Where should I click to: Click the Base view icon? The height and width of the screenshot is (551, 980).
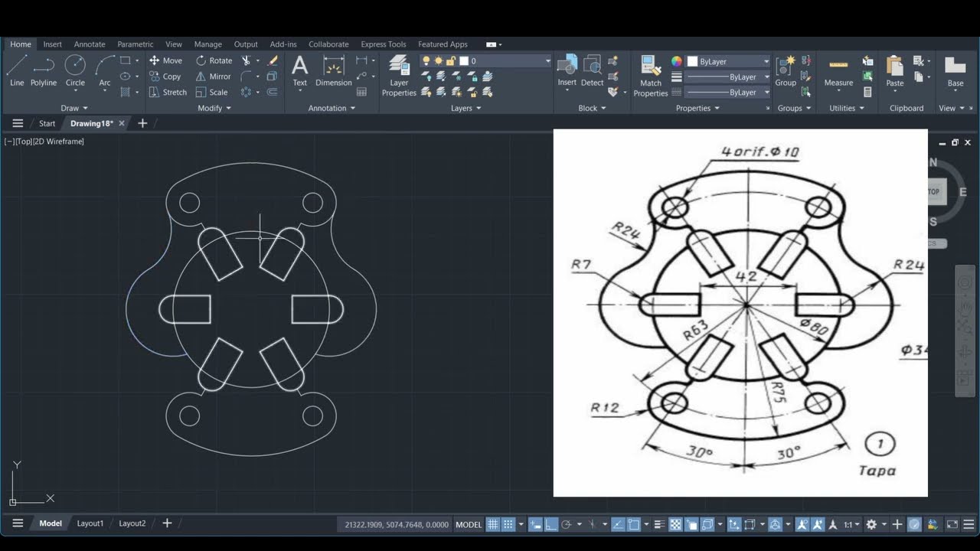coord(955,70)
